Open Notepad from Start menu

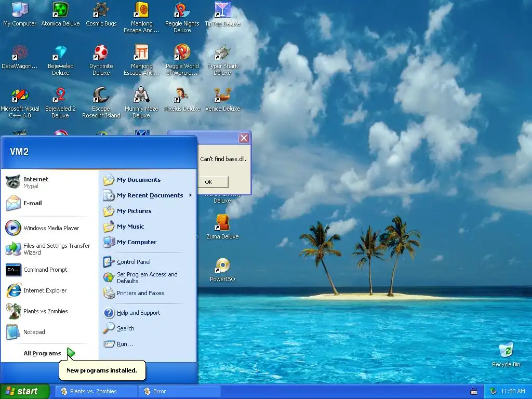tap(50, 332)
